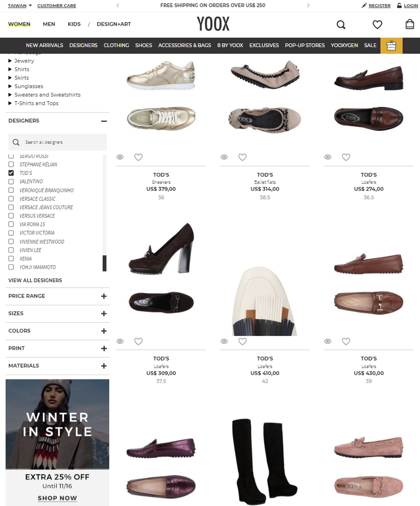Open the CLOTHING menu

click(x=116, y=45)
